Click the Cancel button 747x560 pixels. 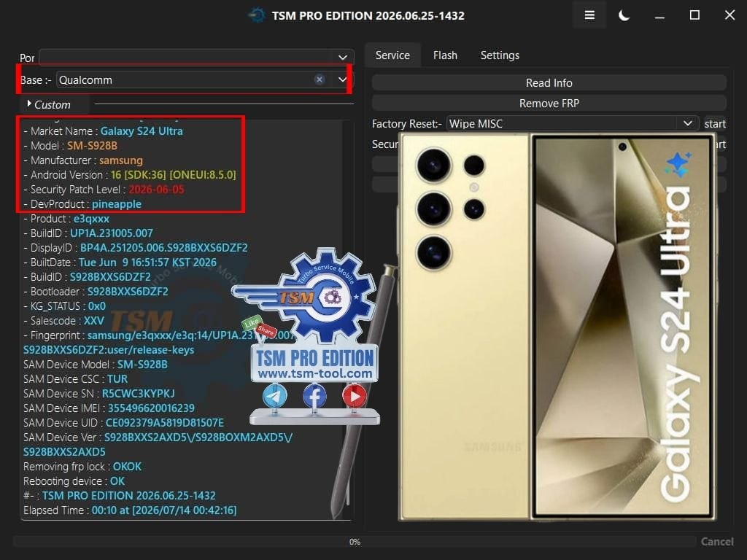717,542
